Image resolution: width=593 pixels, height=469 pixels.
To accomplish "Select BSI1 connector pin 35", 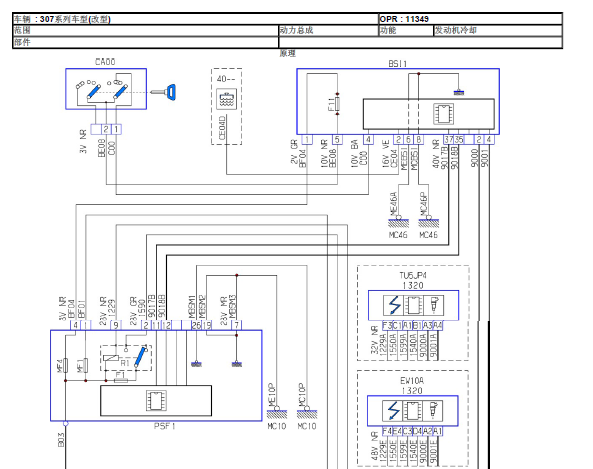I will pyautogui.click(x=459, y=140).
